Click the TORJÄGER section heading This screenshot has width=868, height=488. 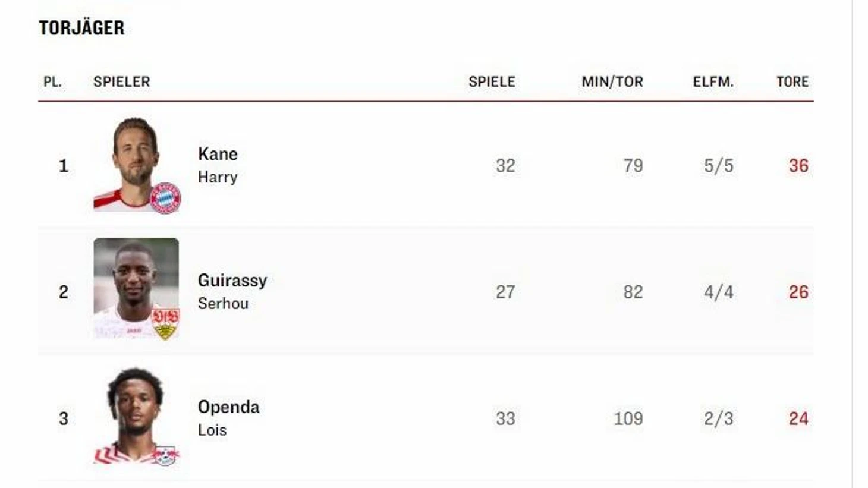pyautogui.click(x=81, y=28)
